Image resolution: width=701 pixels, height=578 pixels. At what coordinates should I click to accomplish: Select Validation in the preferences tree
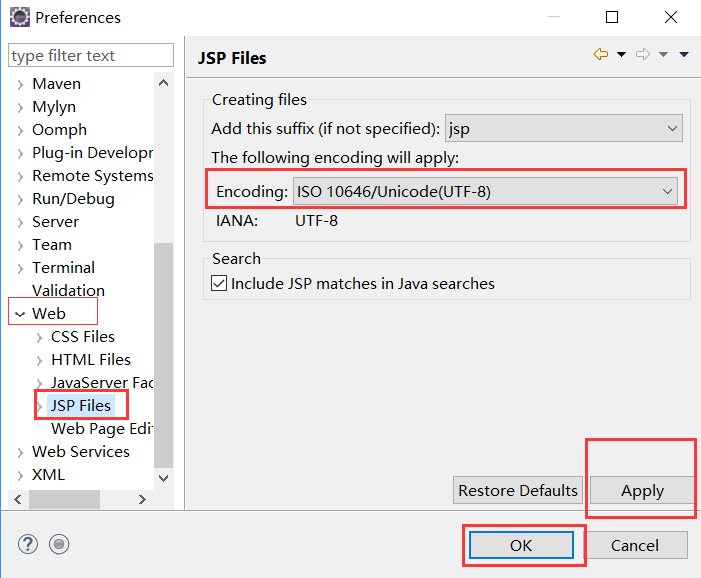(68, 291)
